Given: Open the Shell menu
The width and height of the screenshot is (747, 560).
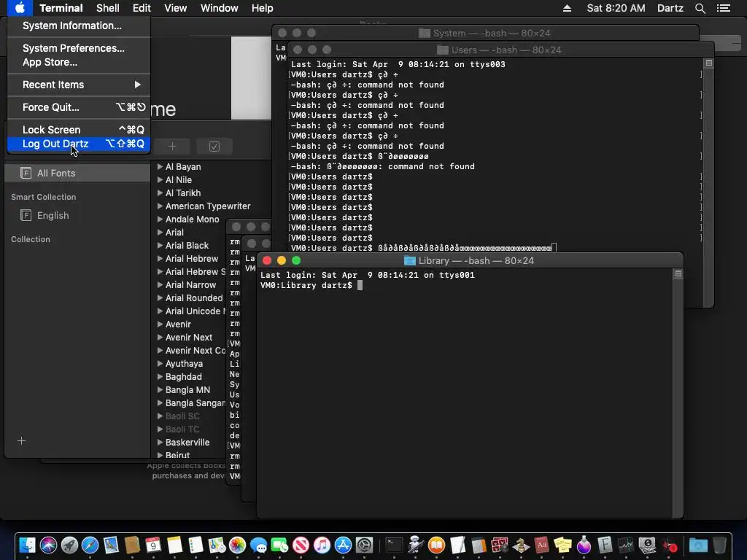Looking at the screenshot, I should pyautogui.click(x=108, y=8).
